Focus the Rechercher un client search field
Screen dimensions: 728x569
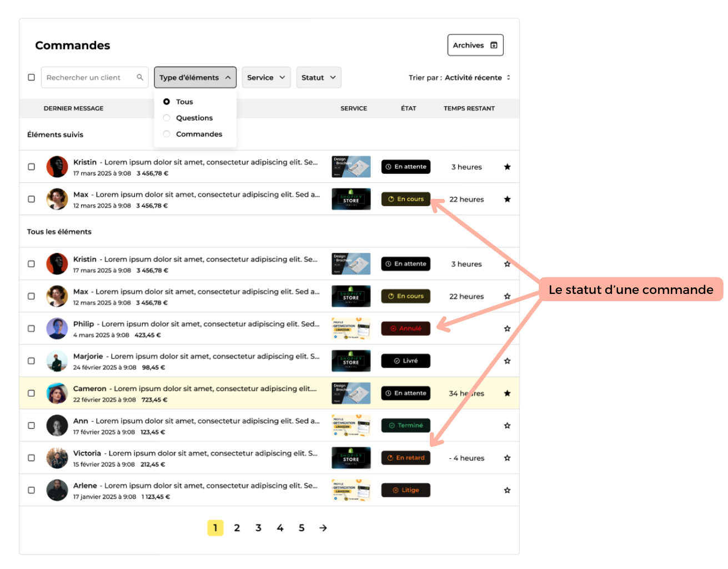click(94, 77)
